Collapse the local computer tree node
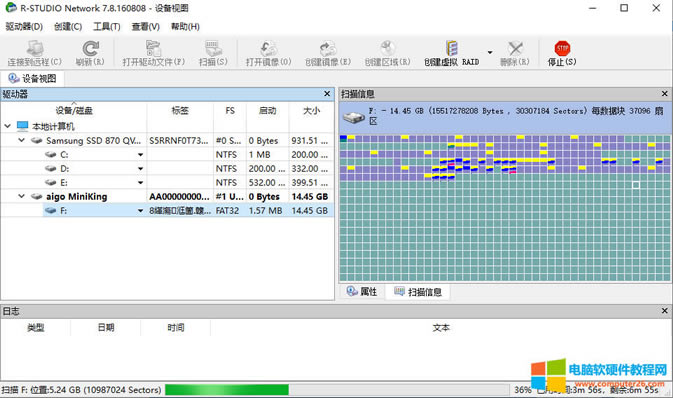 click(x=7, y=126)
